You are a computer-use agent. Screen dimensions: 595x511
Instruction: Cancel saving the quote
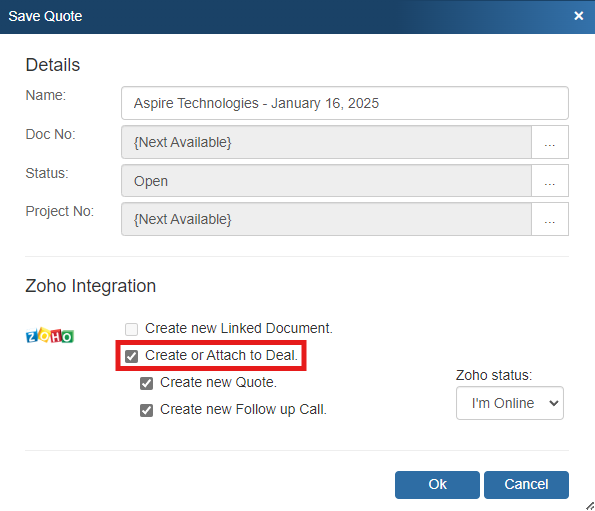pos(526,484)
